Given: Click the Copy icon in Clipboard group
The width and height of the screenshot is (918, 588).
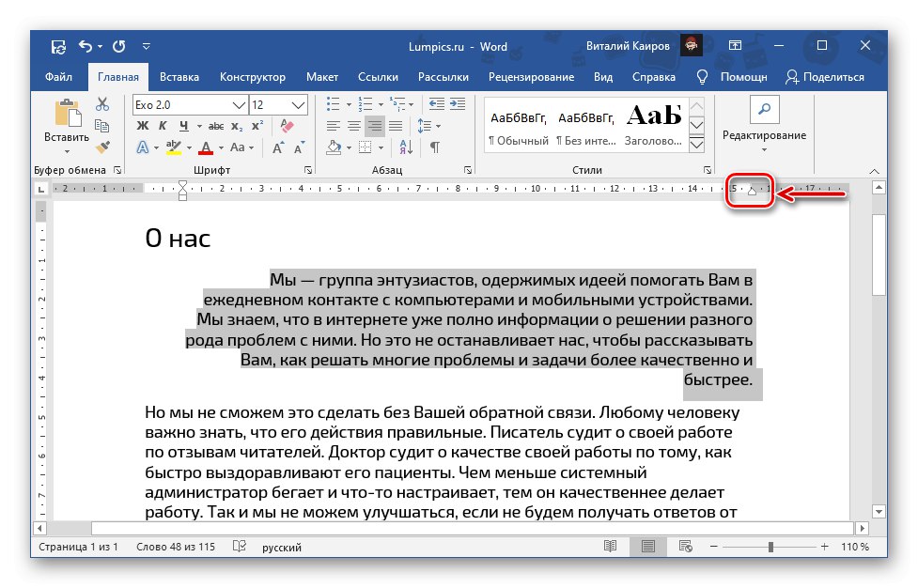Looking at the screenshot, I should [103, 125].
